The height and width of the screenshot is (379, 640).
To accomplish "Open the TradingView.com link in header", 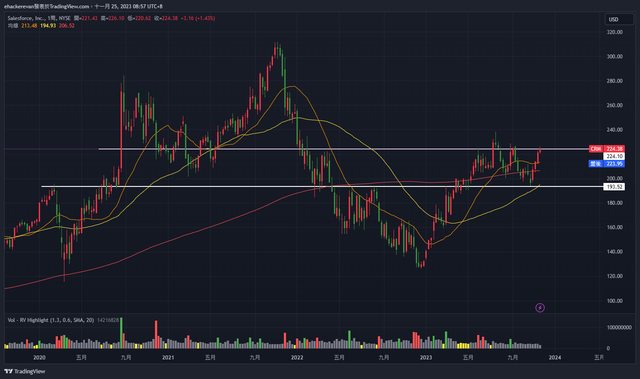I will click(69, 6).
